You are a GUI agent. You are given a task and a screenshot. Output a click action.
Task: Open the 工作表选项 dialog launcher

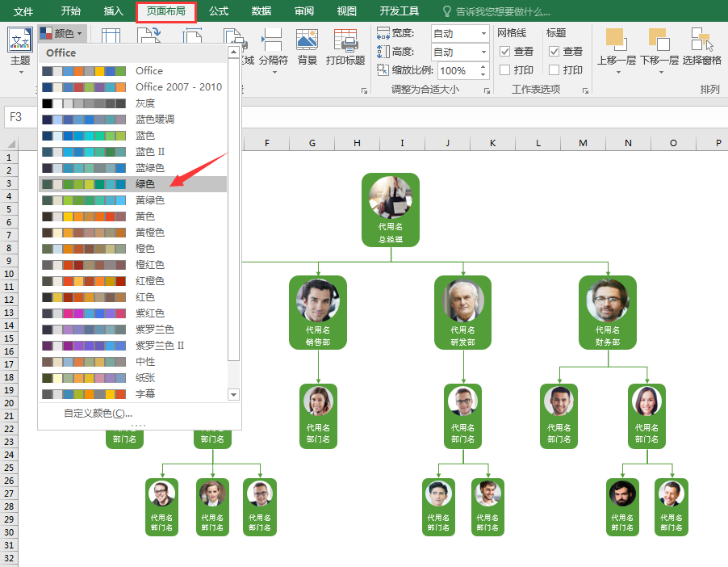click(x=585, y=90)
